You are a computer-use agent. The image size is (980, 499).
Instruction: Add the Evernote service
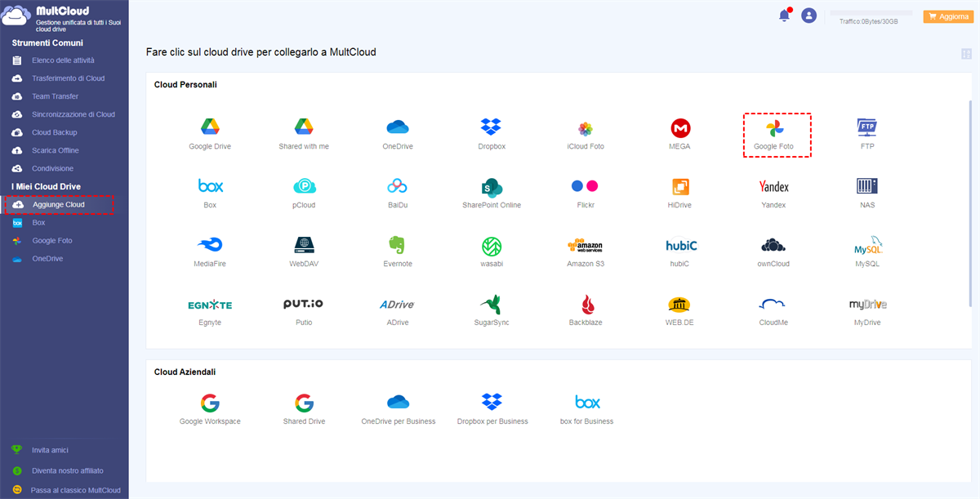pyautogui.click(x=398, y=252)
